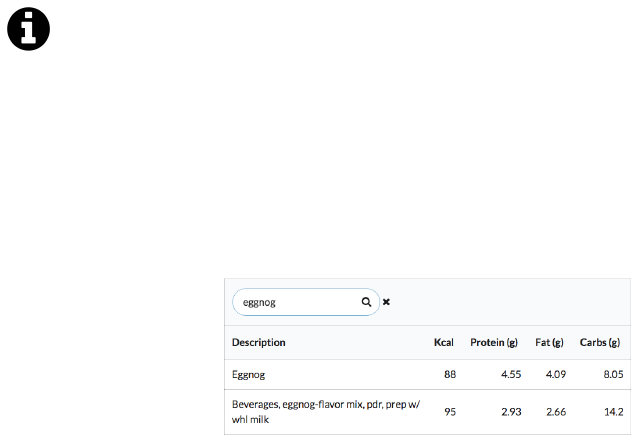Click the magnifier search icon
This screenshot has height=445, width=639.
pos(367,301)
